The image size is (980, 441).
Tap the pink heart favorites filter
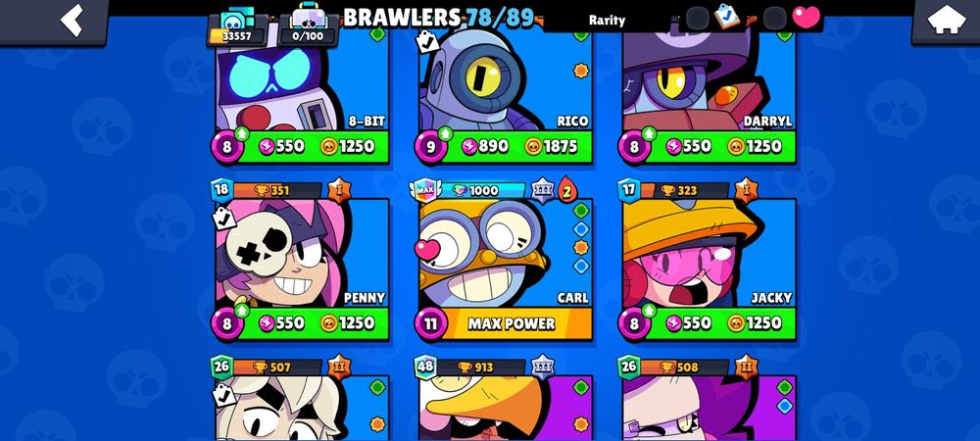(807, 18)
